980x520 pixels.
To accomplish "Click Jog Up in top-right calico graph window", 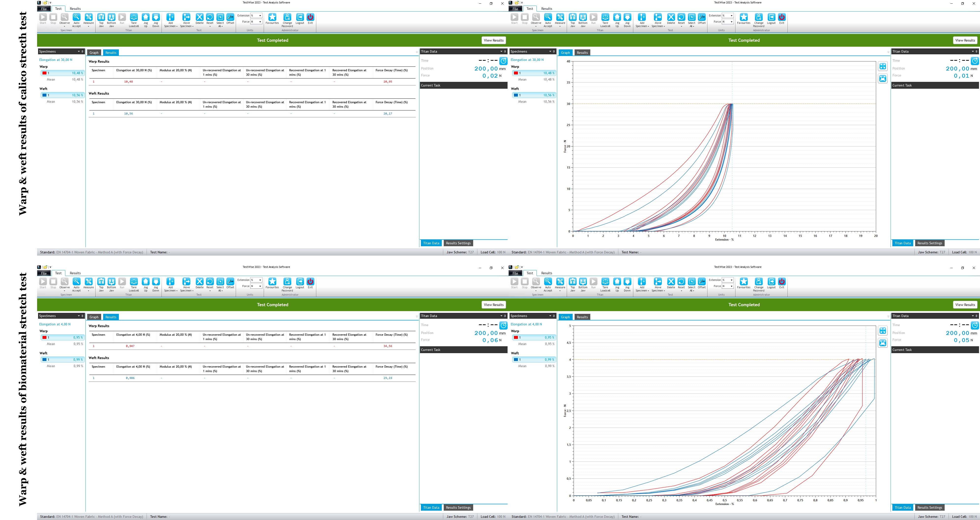I will pos(617,17).
